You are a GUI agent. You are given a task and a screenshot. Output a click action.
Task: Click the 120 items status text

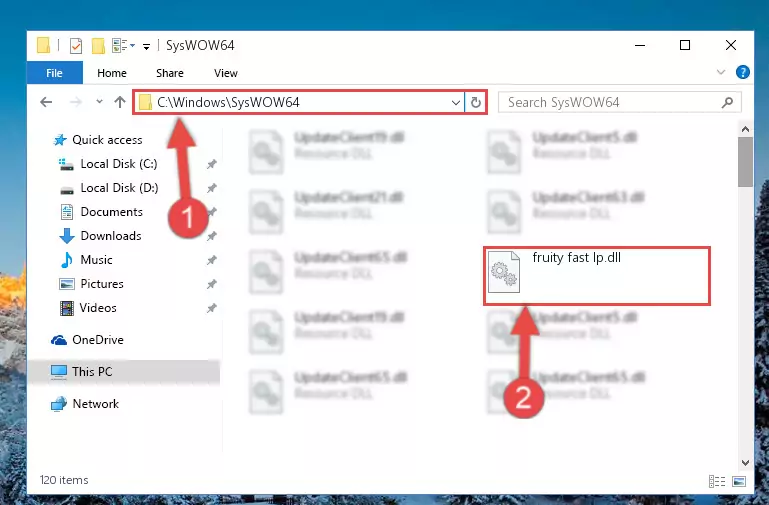(64, 480)
